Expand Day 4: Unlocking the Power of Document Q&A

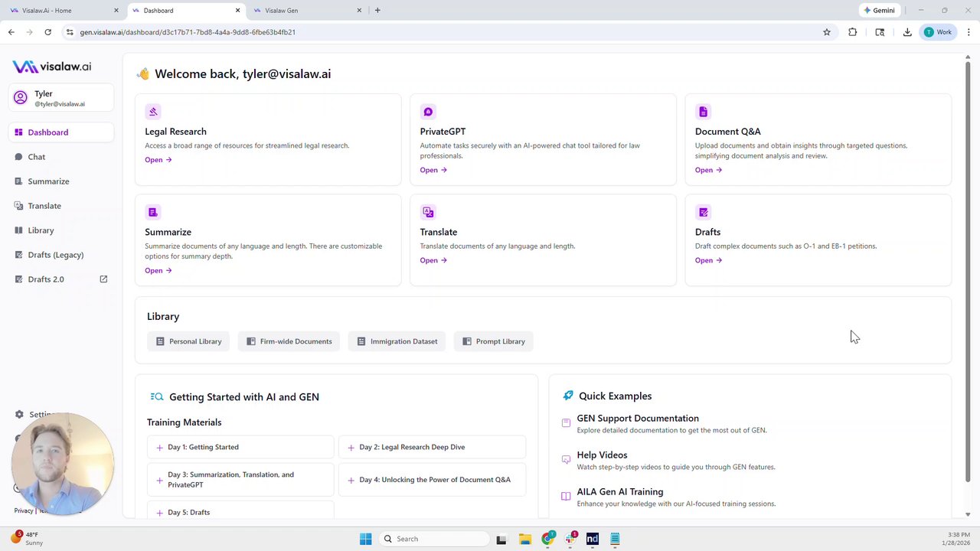click(432, 480)
